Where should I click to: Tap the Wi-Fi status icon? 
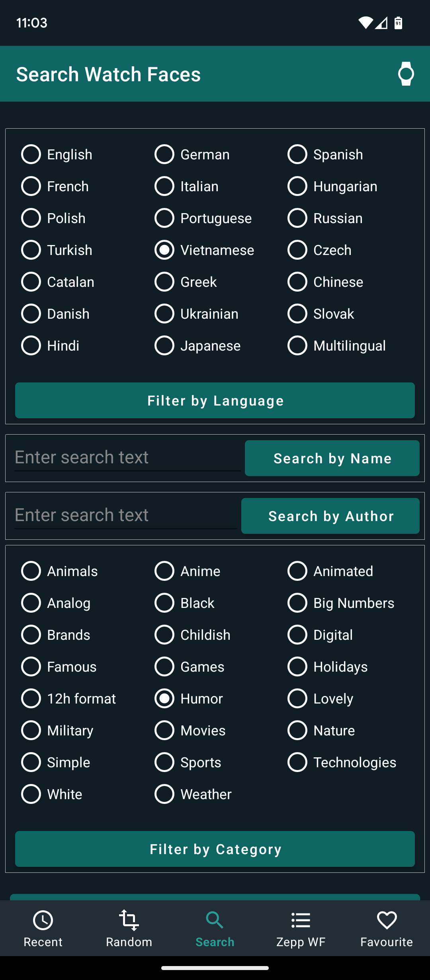(x=365, y=23)
